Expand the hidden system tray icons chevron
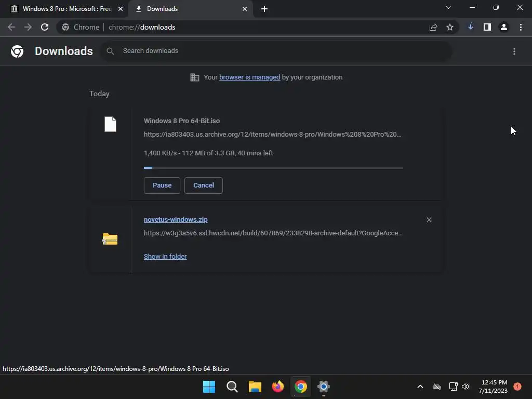The image size is (532, 399). tap(420, 387)
